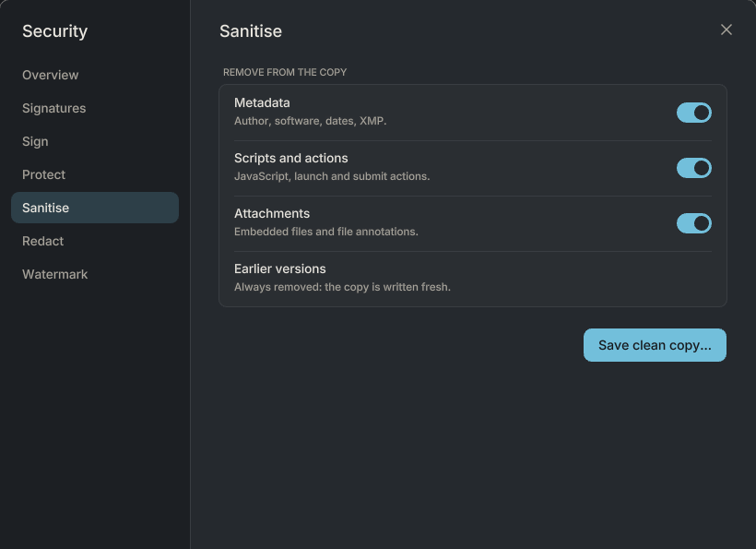Click 'JavaScript, launch and submit actions.' text
Screen dimensions: 756x549
pos(332,176)
